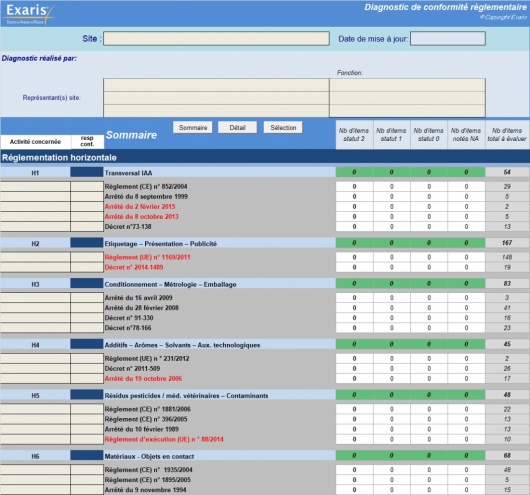The width and height of the screenshot is (530, 495).
Task: Open Décret n° 2014-1489 entry
Action: 134,267
